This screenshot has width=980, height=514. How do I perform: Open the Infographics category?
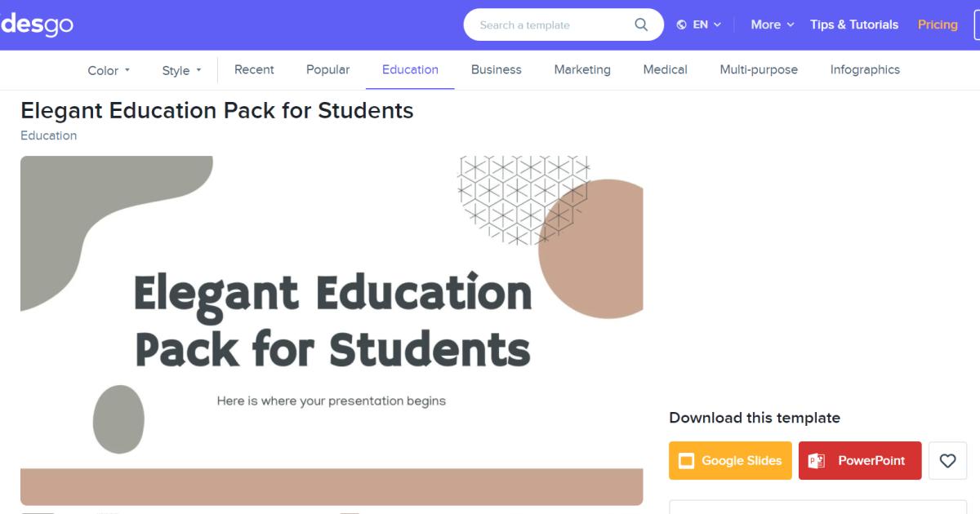(865, 69)
